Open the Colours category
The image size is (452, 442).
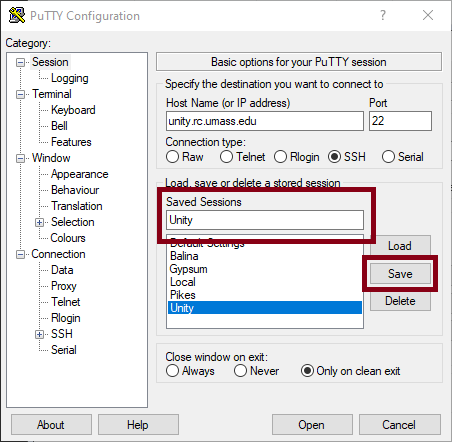pyautogui.click(x=68, y=238)
